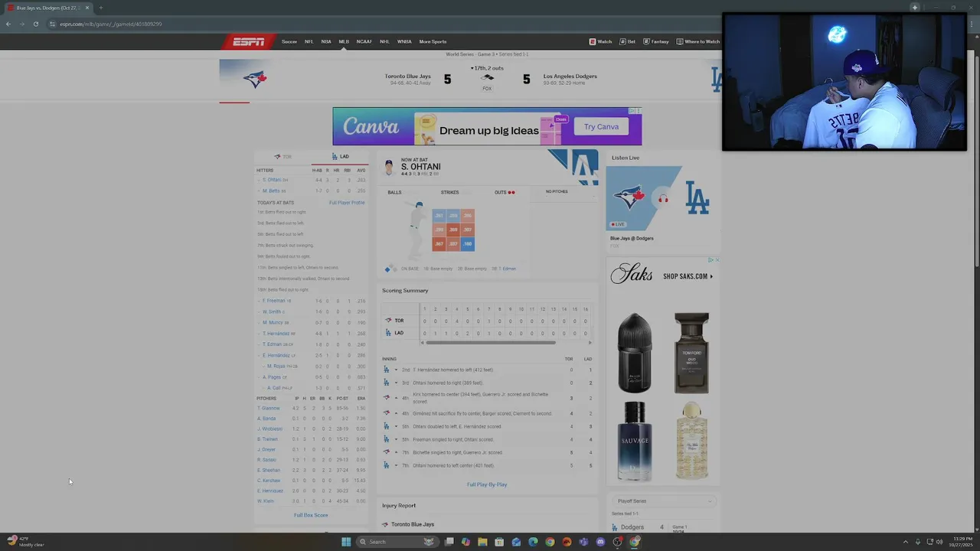Open the Watch link in the navbar

(x=601, y=41)
